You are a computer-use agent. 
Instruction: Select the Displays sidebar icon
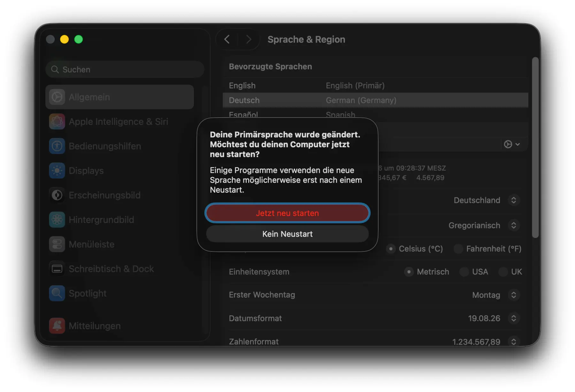57,171
